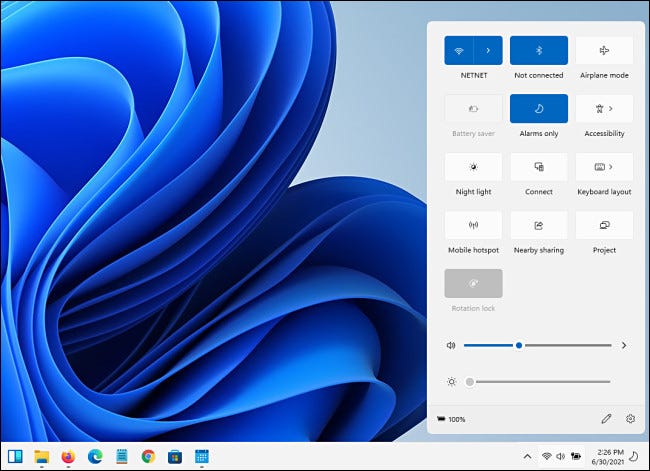The image size is (650, 471).
Task: Click the pencil edit quick settings icon
Action: click(x=606, y=419)
